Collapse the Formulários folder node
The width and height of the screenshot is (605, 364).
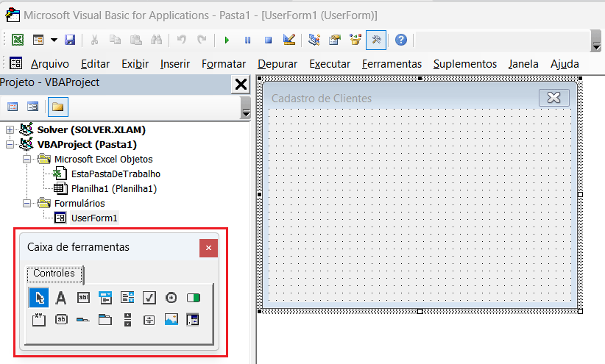pos(27,203)
